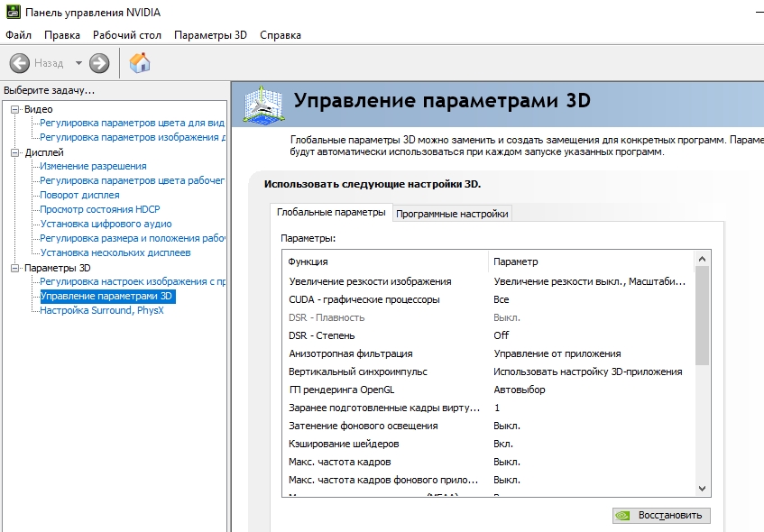This screenshot has width=764, height=532.
Task: Open Настройка Surround, PhysX task
Action: [x=99, y=310]
